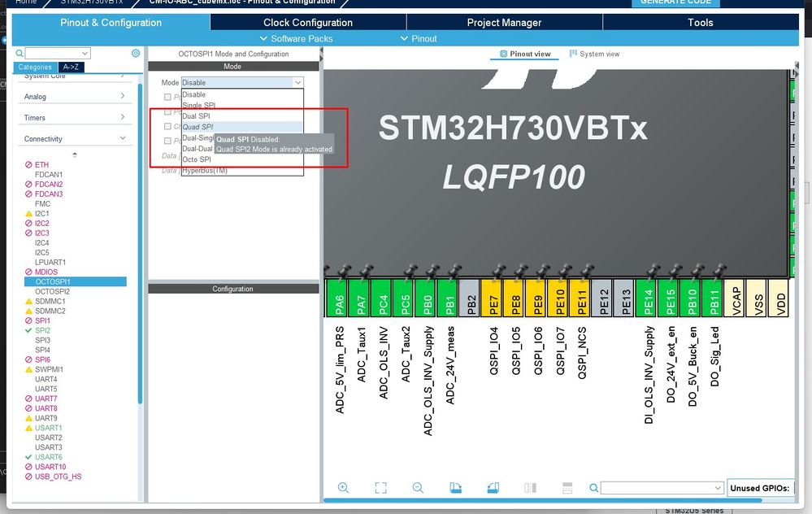
Task: Switch the list to A->Z sorting
Action: (71, 67)
